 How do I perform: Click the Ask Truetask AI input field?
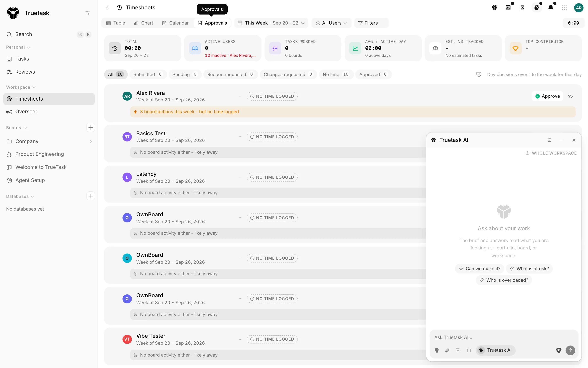pyautogui.click(x=504, y=337)
